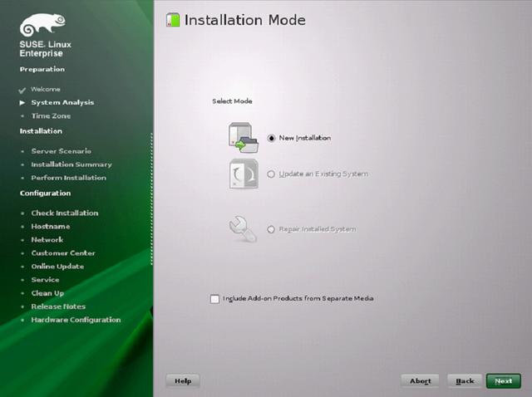Screen dimensions: 532x397
Task: Click the Update an Existing System icon
Action: click(x=244, y=174)
